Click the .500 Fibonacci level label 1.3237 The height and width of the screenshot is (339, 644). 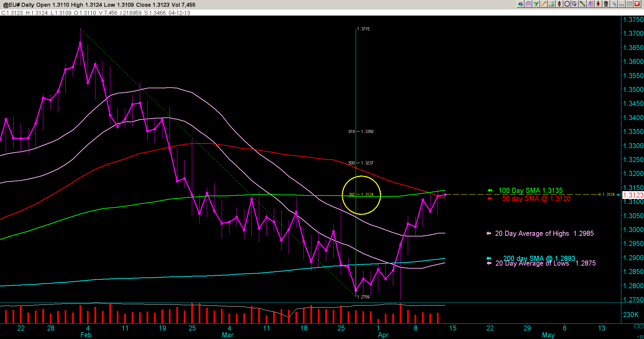361,163
